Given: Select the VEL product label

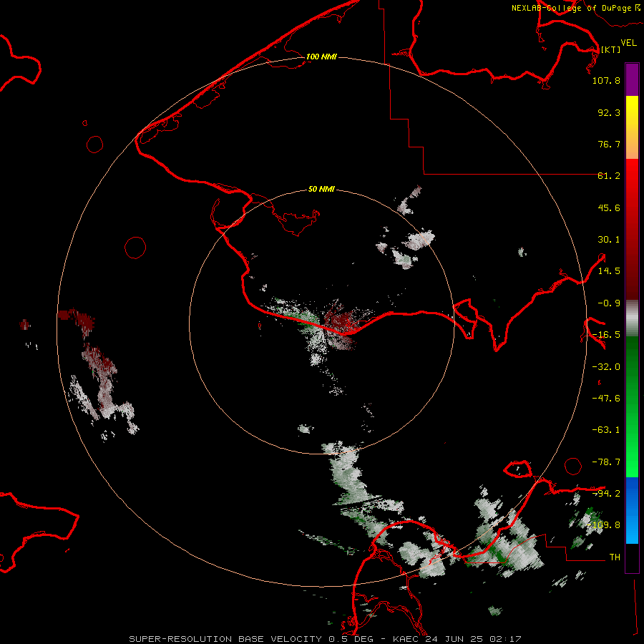Looking at the screenshot, I should [628, 43].
